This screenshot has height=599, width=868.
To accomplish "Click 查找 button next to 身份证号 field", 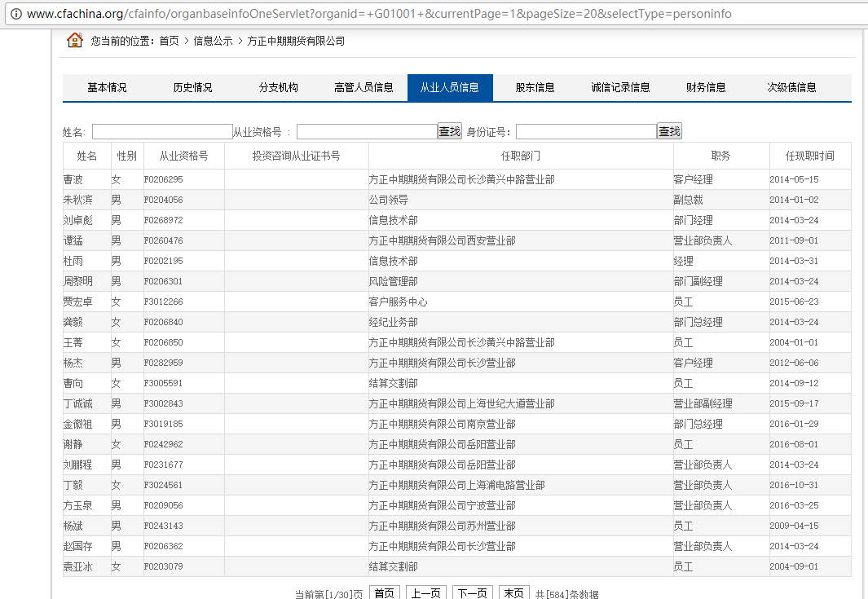I will 669,131.
